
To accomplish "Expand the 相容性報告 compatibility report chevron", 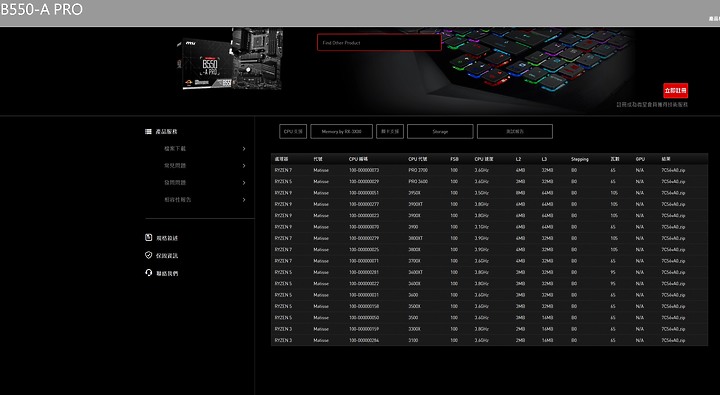I will click(244, 199).
